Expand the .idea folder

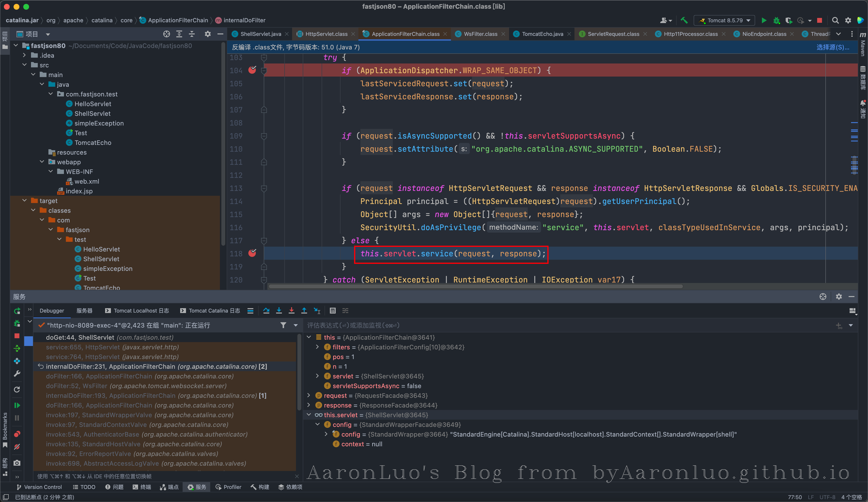[24, 55]
